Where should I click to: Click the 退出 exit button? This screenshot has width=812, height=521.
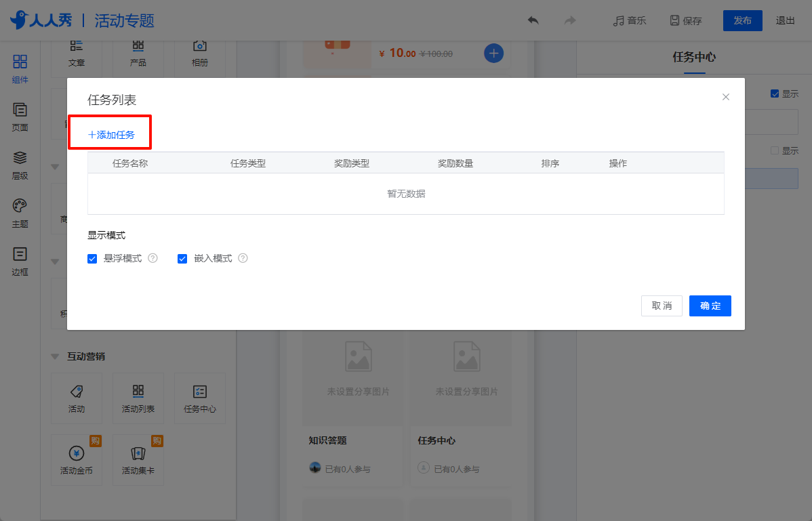(785, 21)
